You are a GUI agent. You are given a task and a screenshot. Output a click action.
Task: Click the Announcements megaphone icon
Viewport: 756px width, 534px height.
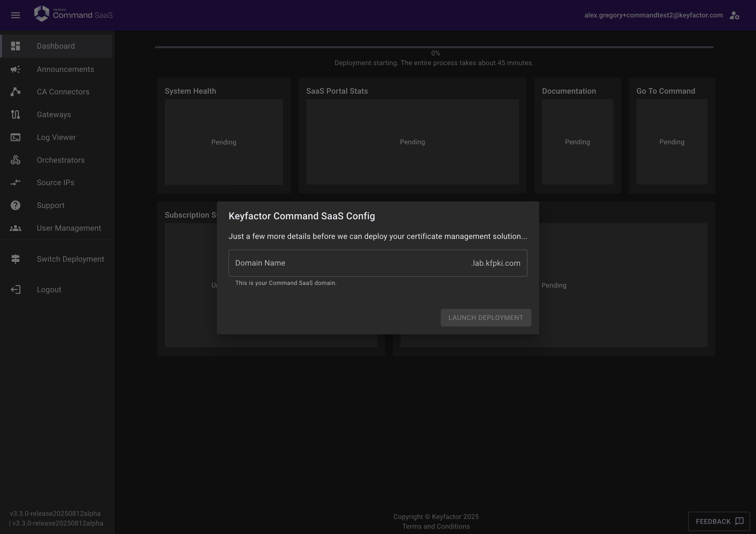tap(16, 69)
